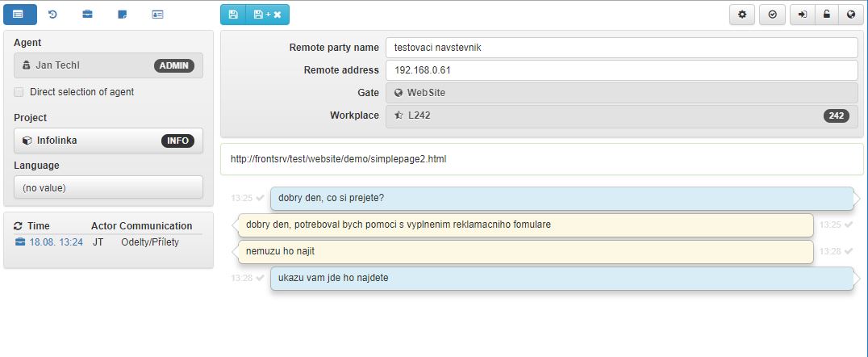The image size is (868, 357).
Task: Open settings via the gear icon
Action: 742,15
